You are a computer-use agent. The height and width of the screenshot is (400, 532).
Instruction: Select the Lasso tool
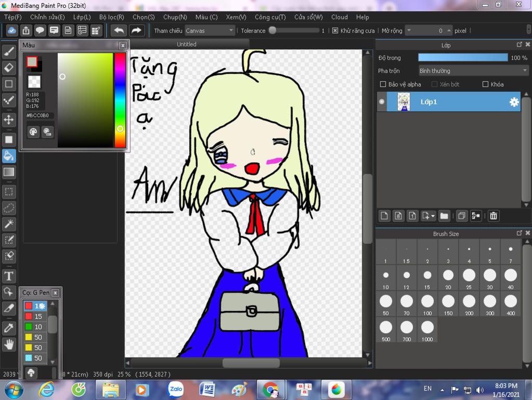click(9, 208)
